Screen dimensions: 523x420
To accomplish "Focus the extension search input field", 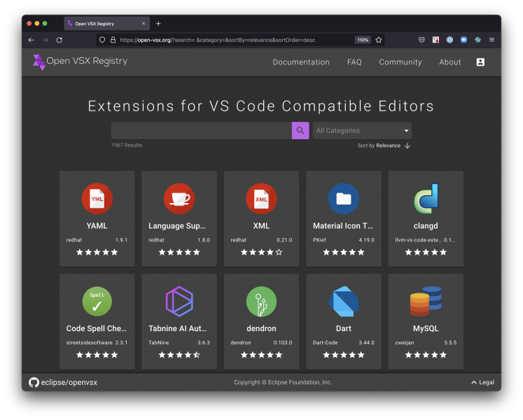I will (x=202, y=130).
